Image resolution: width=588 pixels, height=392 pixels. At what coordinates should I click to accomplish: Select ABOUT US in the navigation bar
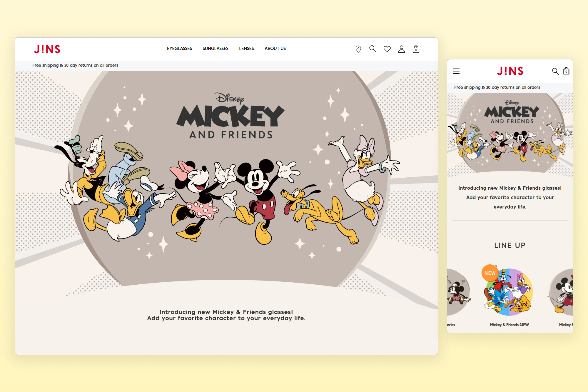[275, 49]
